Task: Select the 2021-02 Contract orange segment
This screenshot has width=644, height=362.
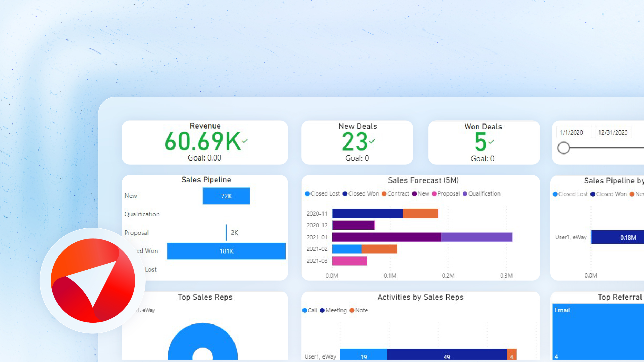Action: [x=379, y=249]
